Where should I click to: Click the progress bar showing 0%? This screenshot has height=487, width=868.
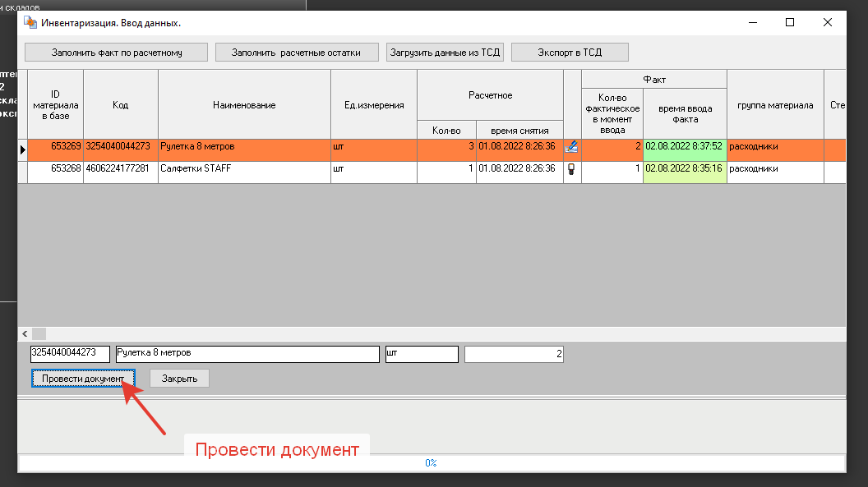(432, 463)
